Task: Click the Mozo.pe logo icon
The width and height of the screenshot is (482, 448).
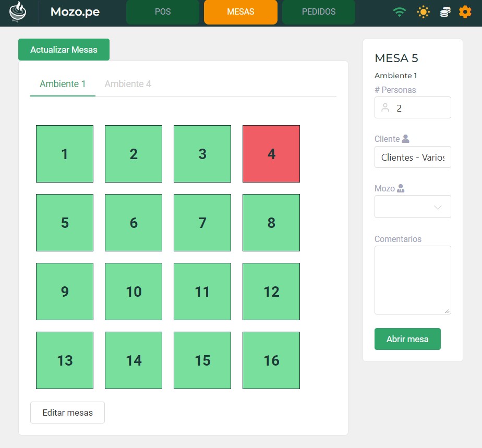Action: [x=18, y=12]
